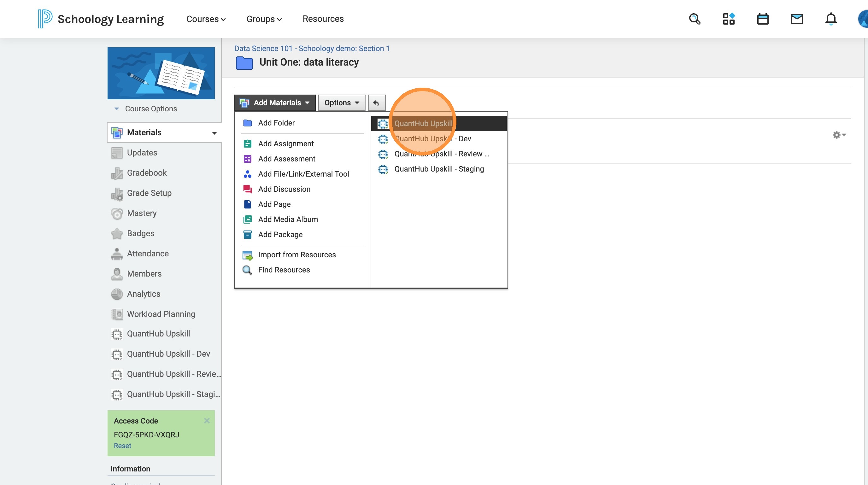This screenshot has height=485, width=868.
Task: Expand Course Options under course image
Action: click(150, 109)
